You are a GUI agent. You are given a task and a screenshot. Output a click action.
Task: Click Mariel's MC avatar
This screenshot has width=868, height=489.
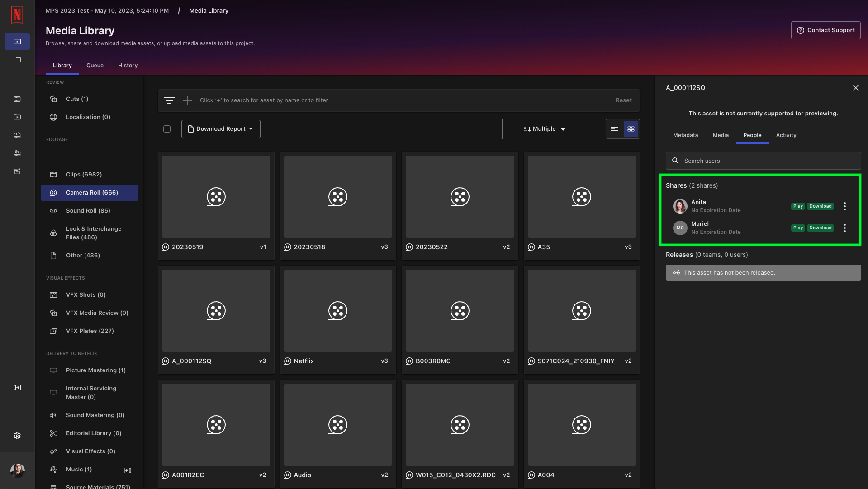(680, 228)
